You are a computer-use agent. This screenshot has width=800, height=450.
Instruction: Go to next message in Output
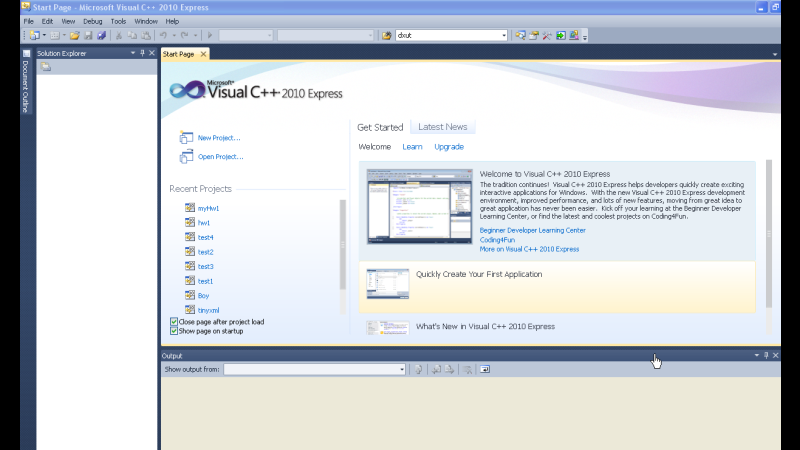click(x=449, y=369)
